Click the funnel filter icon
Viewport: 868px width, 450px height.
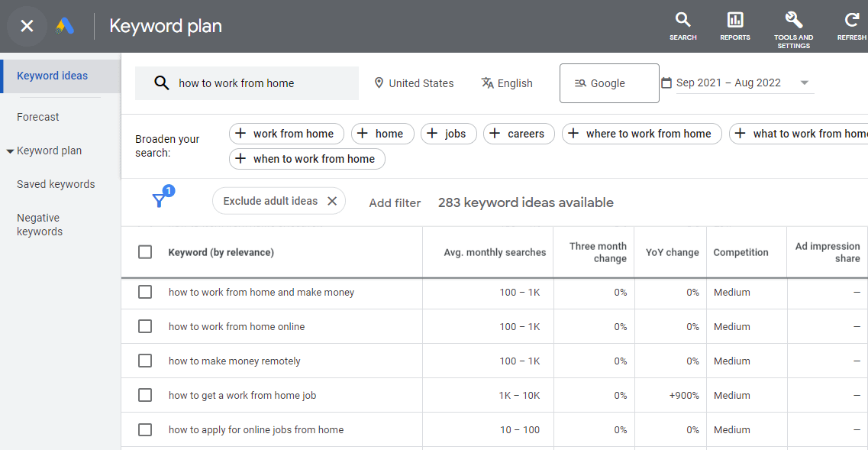click(159, 201)
